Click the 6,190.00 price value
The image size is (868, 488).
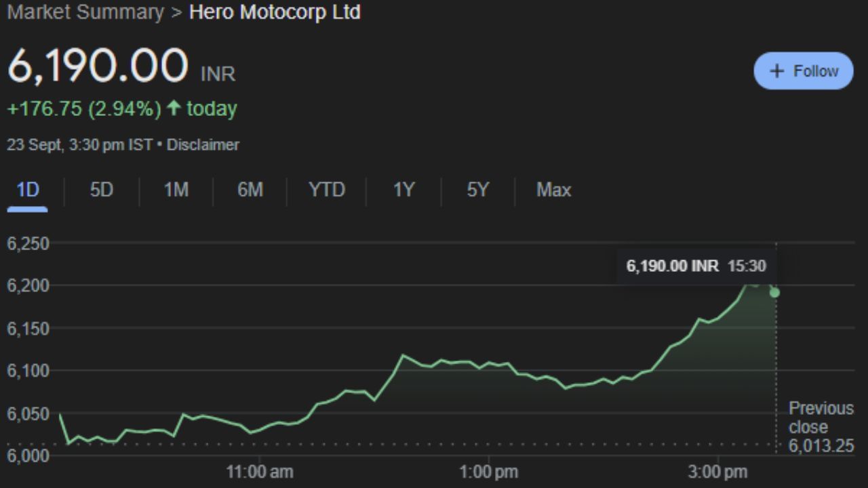(x=98, y=66)
